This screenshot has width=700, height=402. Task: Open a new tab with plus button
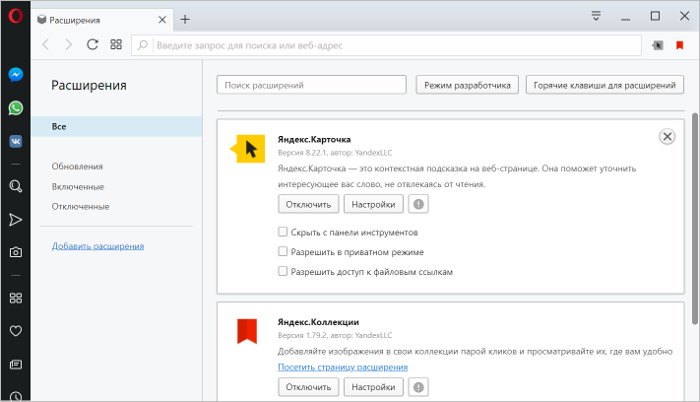(x=185, y=20)
